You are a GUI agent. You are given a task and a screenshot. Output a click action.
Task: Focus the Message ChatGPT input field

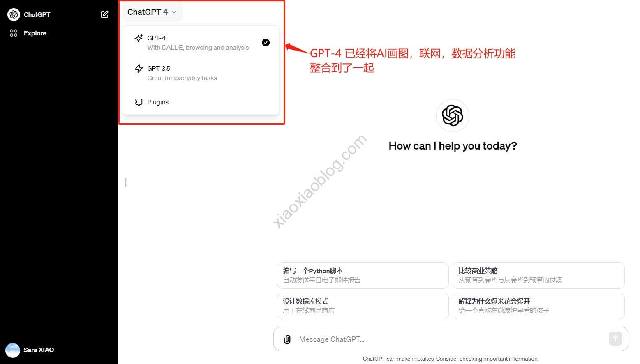(x=450, y=339)
